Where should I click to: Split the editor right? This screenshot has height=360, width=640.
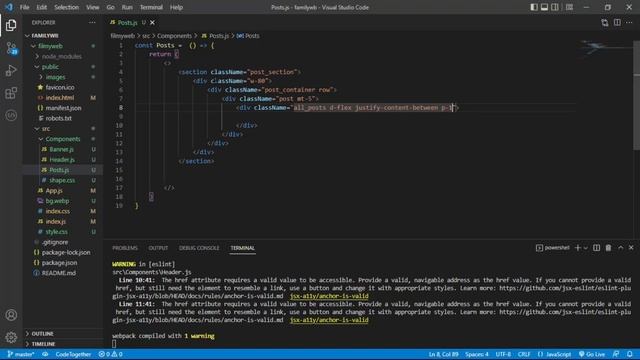tap(617, 22)
